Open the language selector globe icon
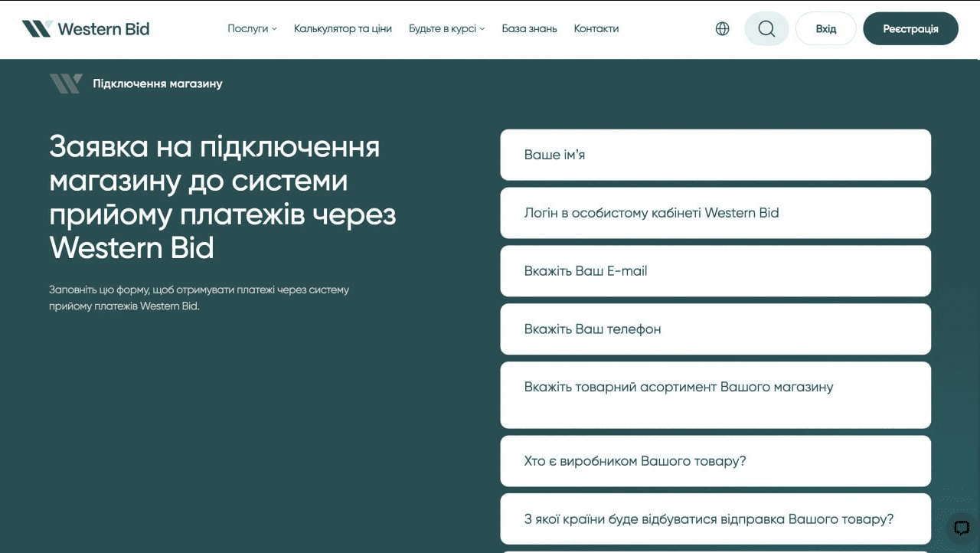The image size is (980, 553). [x=721, y=28]
